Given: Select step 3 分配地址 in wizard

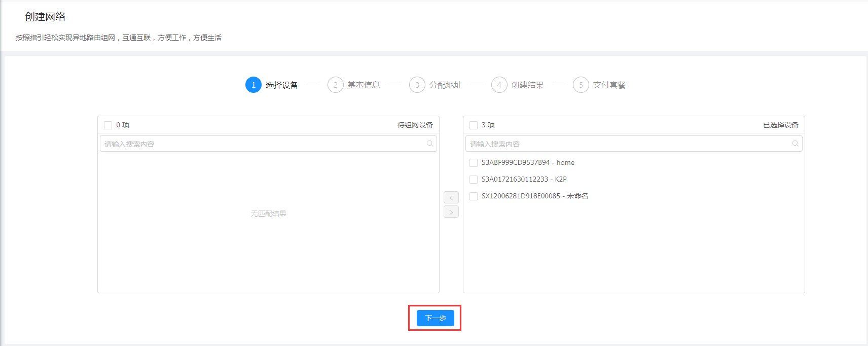Looking at the screenshot, I should point(436,85).
